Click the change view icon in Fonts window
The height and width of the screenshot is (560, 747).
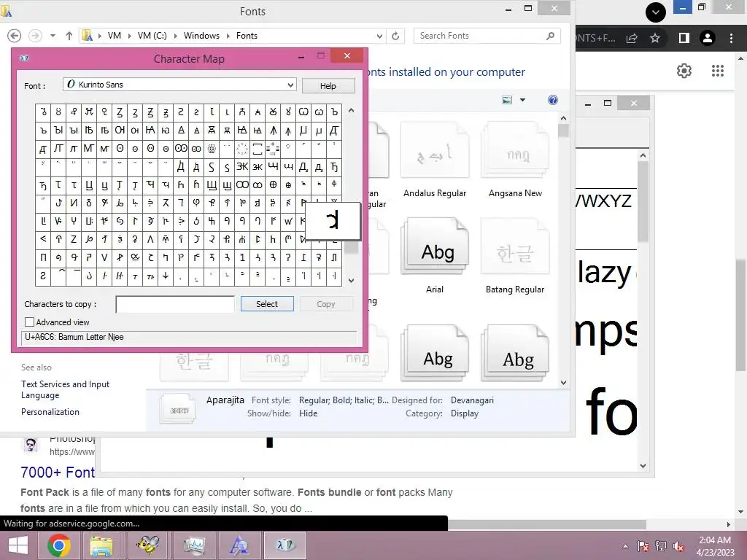point(507,100)
